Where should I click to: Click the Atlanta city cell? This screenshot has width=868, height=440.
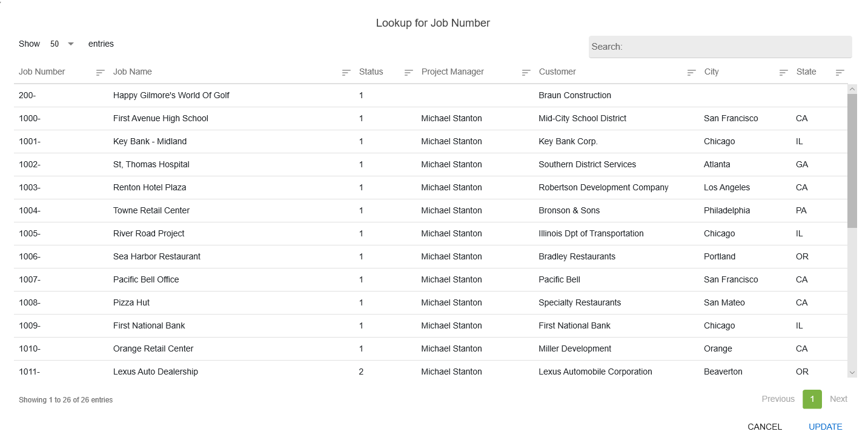point(717,164)
